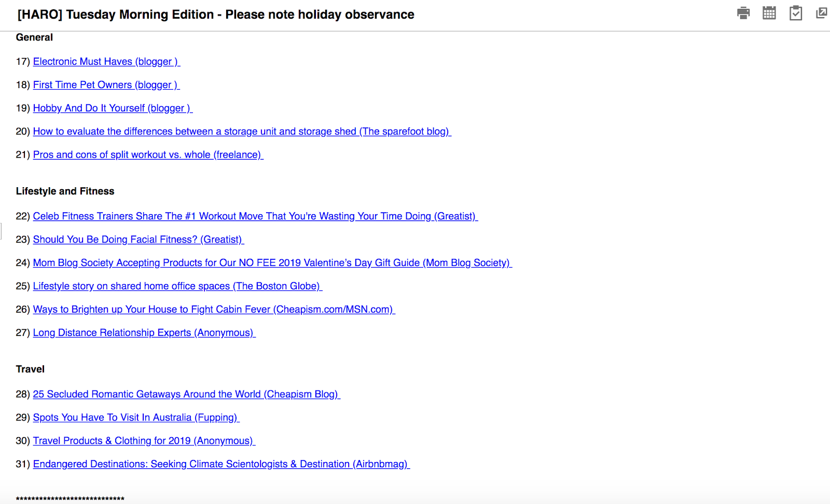The width and height of the screenshot is (830, 504).
Task: Open Celeb Fitness Trainers Greatist link
Action: tap(254, 216)
